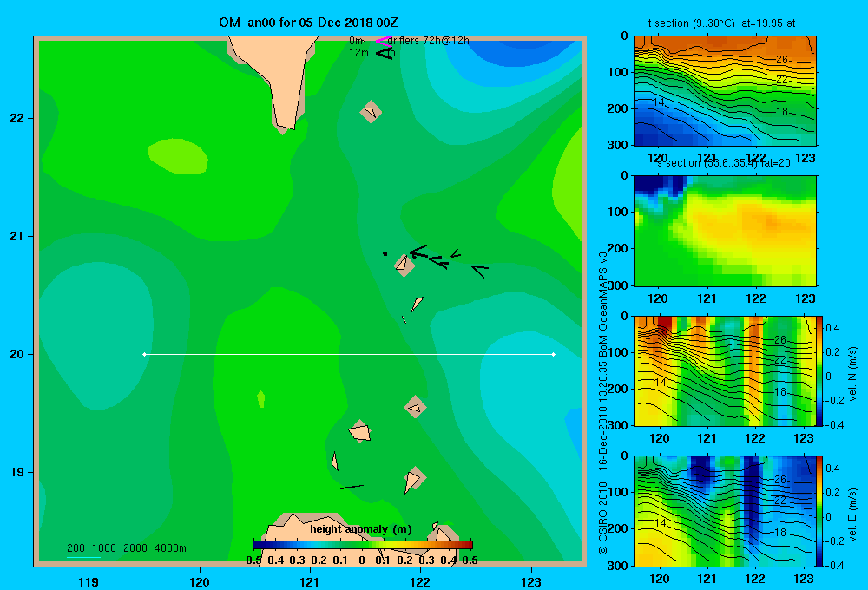Click the "14" contour label in temperature section

[658, 102]
